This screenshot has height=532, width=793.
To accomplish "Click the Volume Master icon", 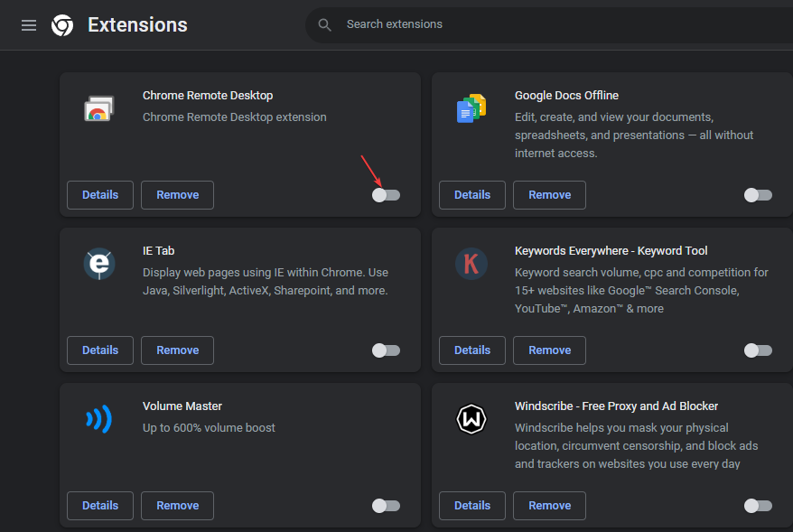I will click(x=98, y=419).
